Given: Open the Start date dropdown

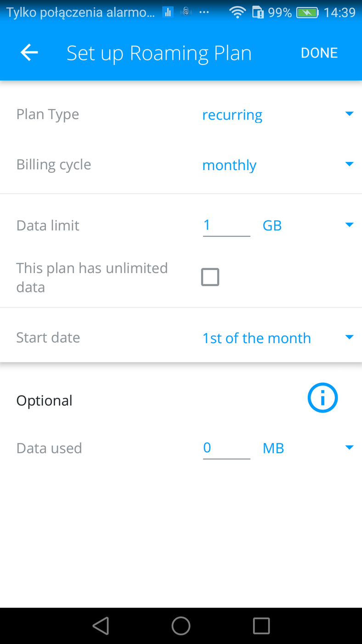Looking at the screenshot, I should point(277,338).
